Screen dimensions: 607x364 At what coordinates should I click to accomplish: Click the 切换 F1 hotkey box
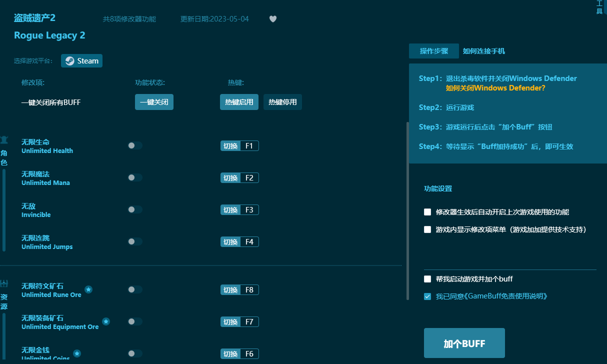click(239, 146)
